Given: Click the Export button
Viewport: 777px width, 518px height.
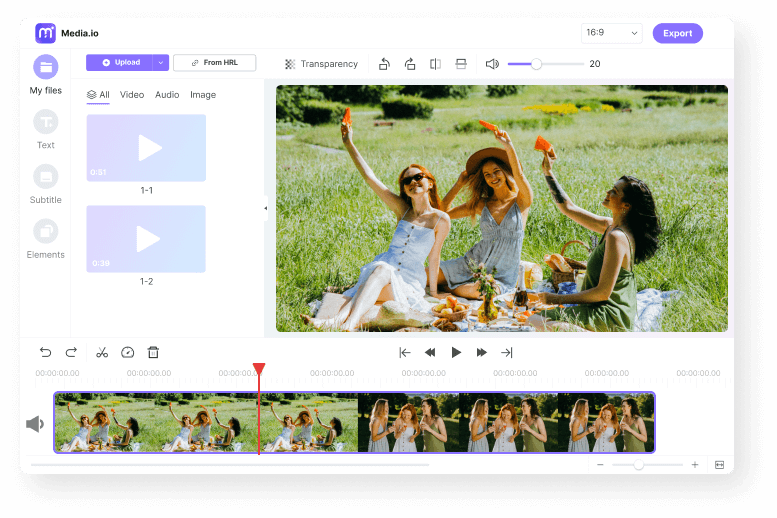Looking at the screenshot, I should [x=677, y=33].
